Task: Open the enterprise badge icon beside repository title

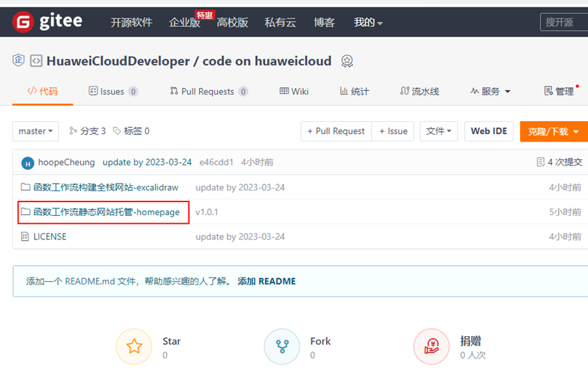Action: pos(18,60)
